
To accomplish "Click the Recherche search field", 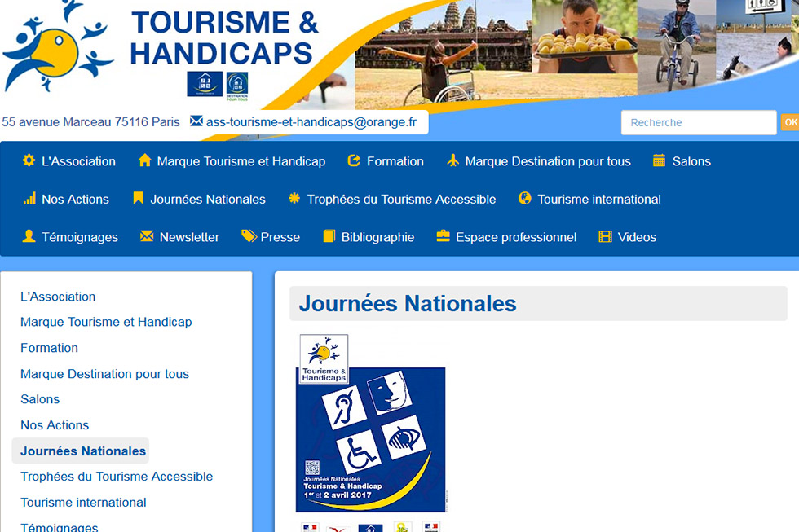I will [699, 122].
